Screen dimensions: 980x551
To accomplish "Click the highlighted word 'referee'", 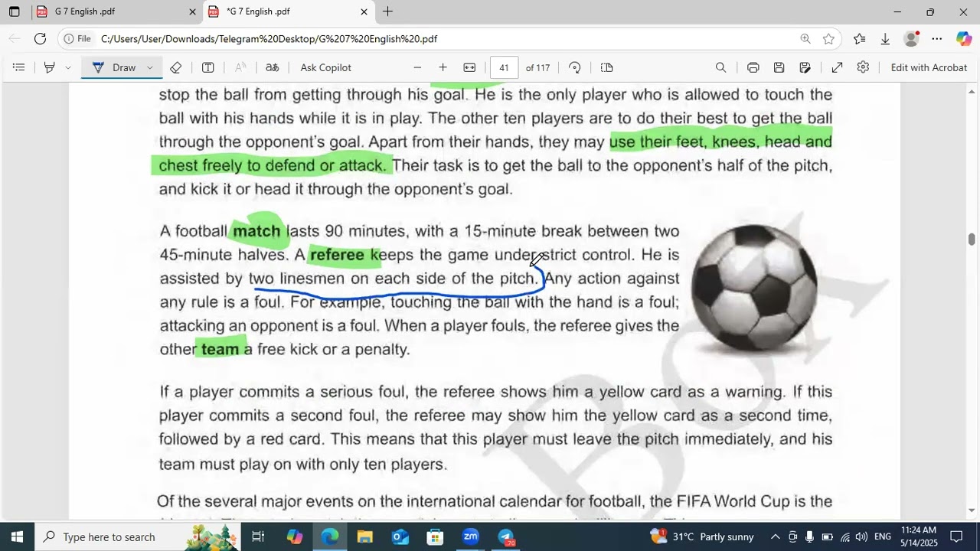I will coord(337,255).
